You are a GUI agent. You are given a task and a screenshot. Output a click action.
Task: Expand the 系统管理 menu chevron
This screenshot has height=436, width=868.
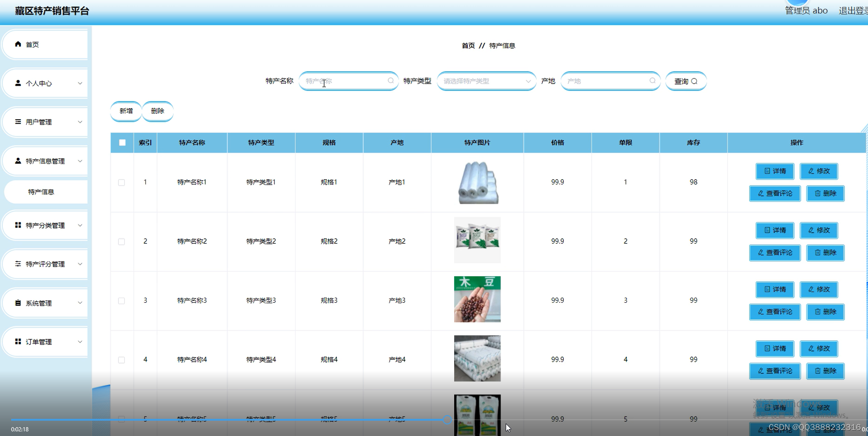click(x=80, y=303)
